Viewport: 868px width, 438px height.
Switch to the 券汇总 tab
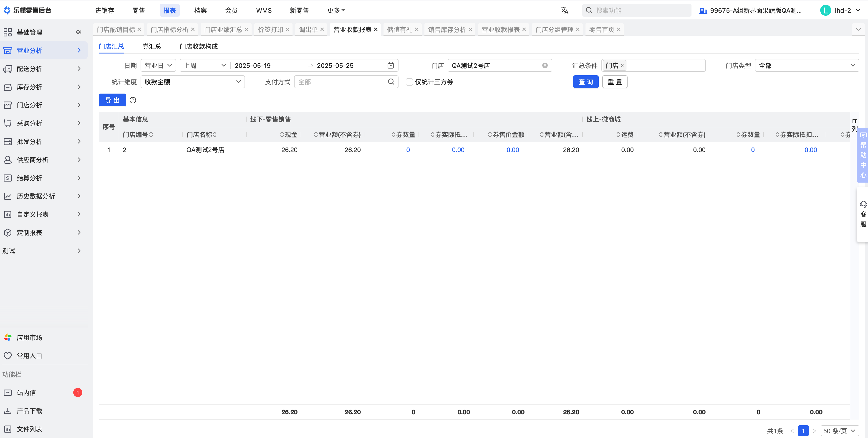point(152,46)
